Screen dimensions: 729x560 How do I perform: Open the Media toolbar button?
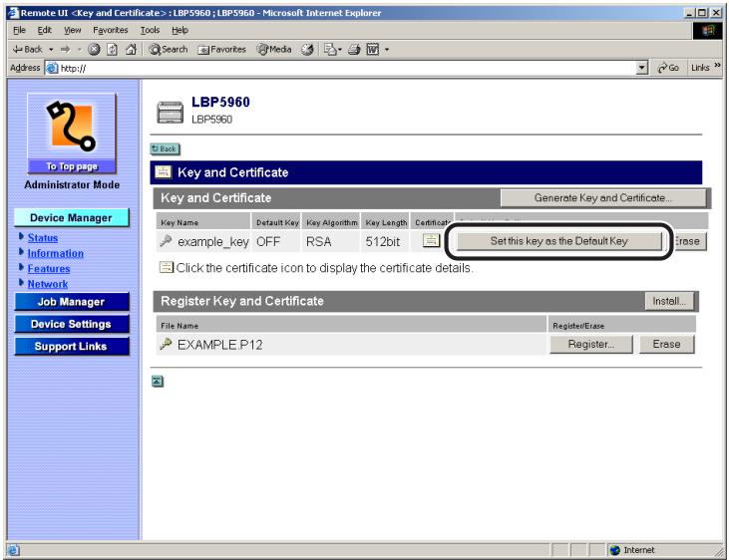[x=274, y=49]
